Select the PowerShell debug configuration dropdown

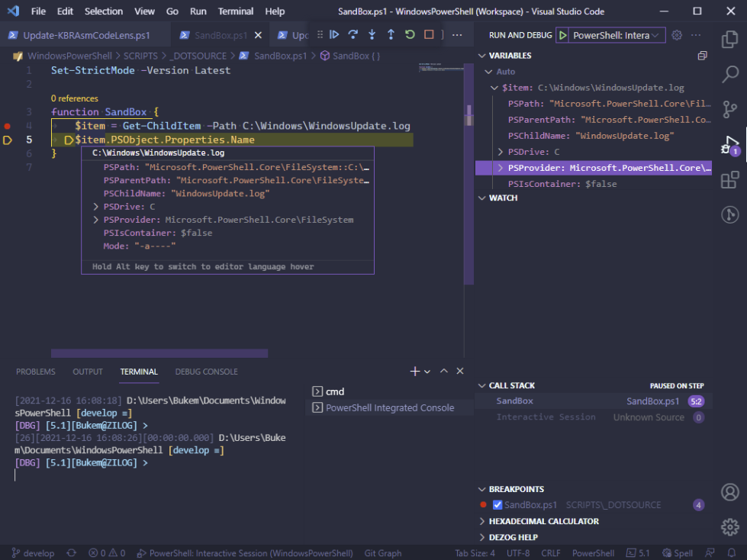click(616, 35)
